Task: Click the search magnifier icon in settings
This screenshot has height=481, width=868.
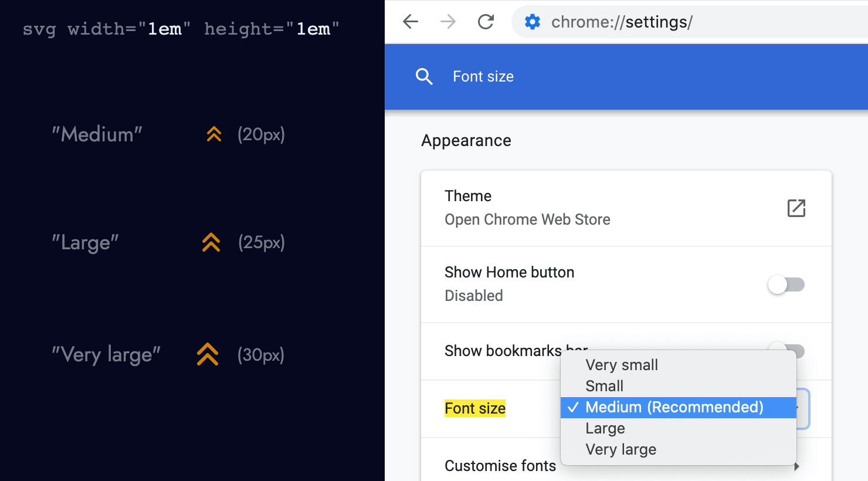Action: point(424,76)
